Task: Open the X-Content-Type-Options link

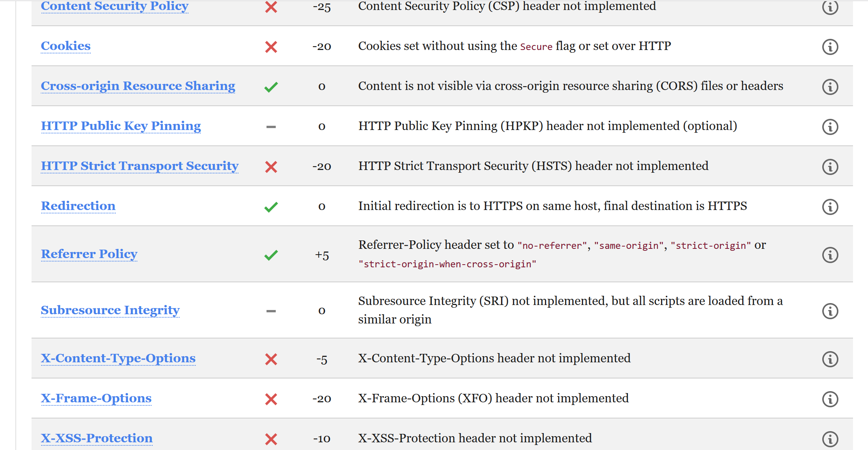Action: point(118,358)
